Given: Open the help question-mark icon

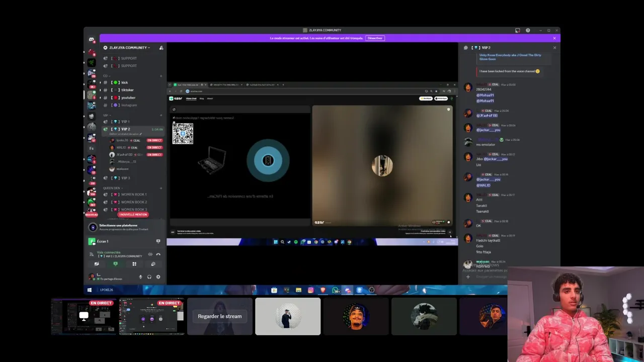Looking at the screenshot, I should (528, 30).
